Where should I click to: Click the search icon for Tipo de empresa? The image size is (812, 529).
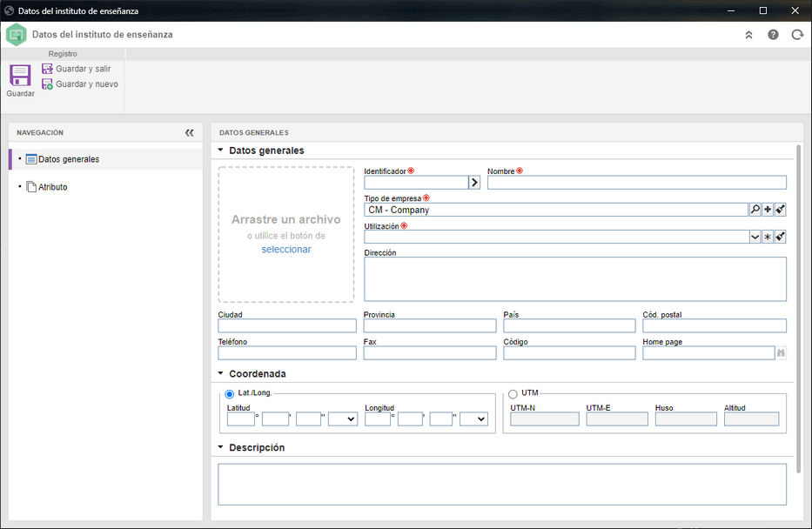coord(755,210)
